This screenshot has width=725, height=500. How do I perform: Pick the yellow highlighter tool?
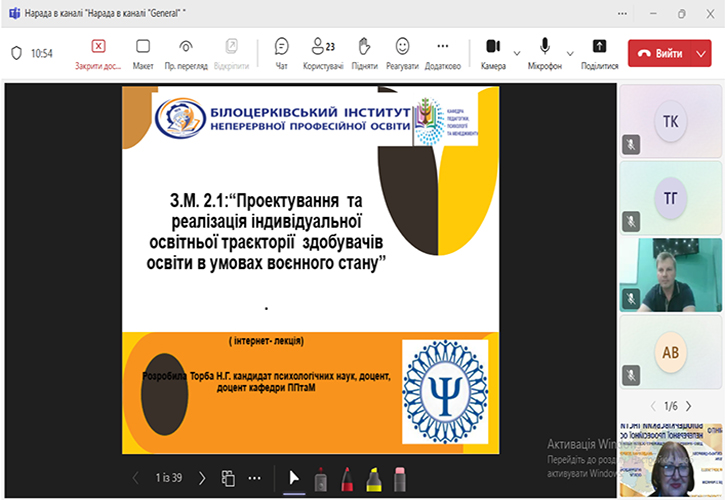click(373, 478)
